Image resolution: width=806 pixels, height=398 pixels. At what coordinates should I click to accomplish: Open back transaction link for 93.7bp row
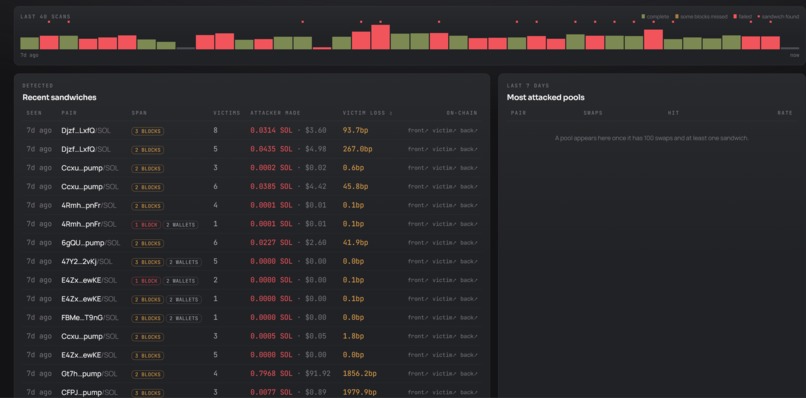point(468,131)
